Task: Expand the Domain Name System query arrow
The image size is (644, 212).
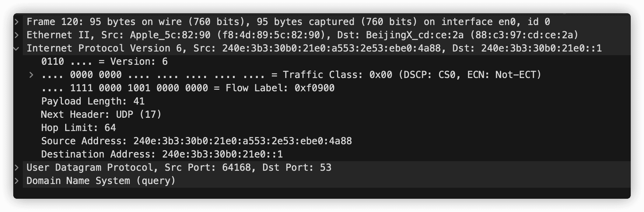Action: click(x=17, y=181)
